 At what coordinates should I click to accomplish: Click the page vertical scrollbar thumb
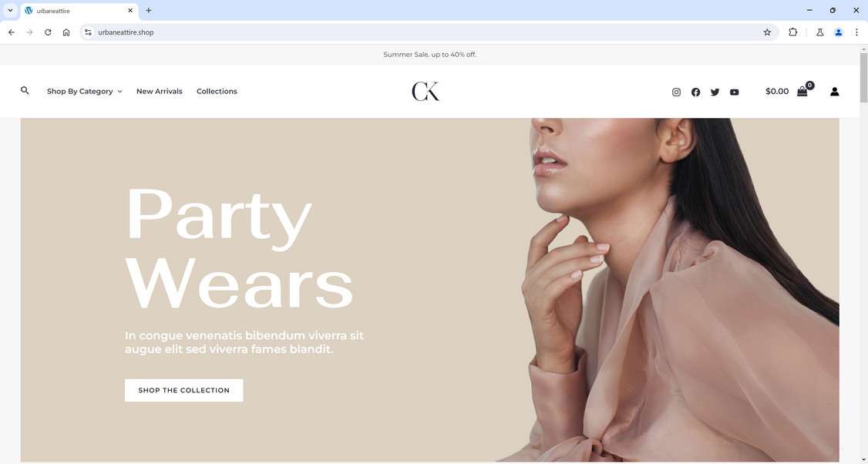click(863, 78)
